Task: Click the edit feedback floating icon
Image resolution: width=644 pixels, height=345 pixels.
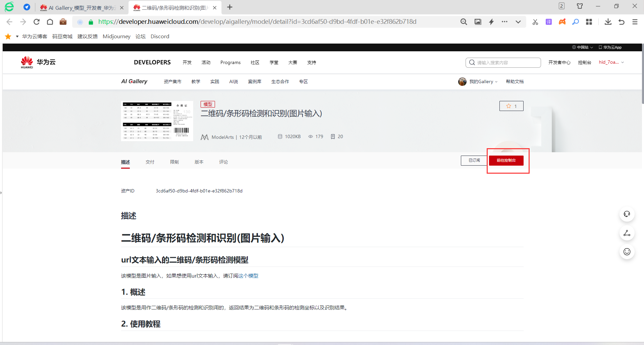Action: [x=627, y=233]
